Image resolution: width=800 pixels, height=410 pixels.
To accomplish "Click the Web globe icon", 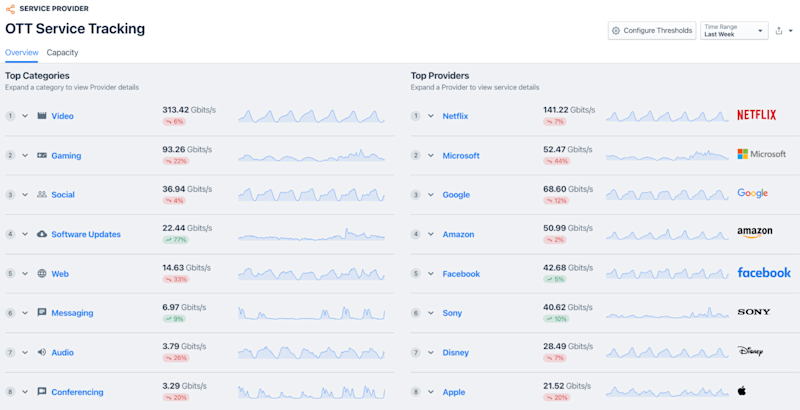I will click(x=42, y=273).
